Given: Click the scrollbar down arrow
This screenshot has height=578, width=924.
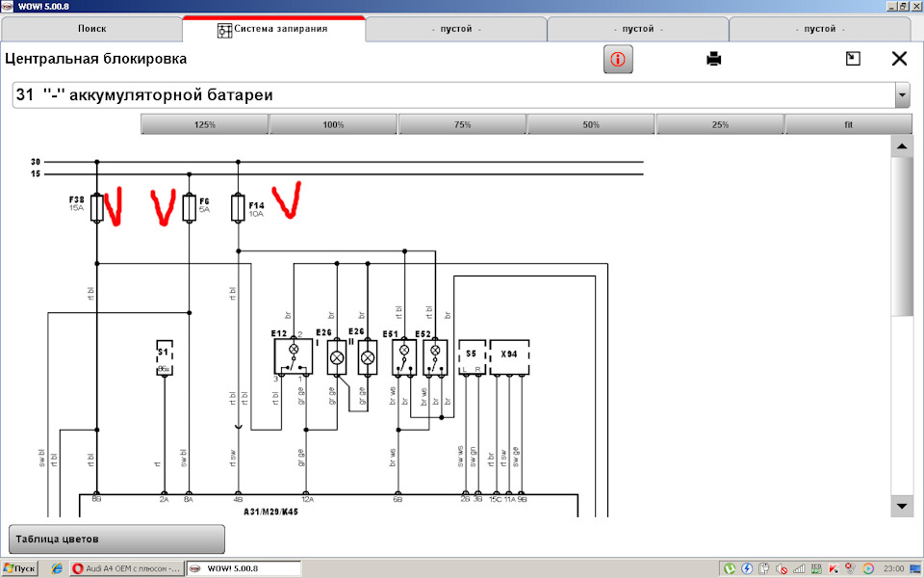Looking at the screenshot, I should pos(902,506).
